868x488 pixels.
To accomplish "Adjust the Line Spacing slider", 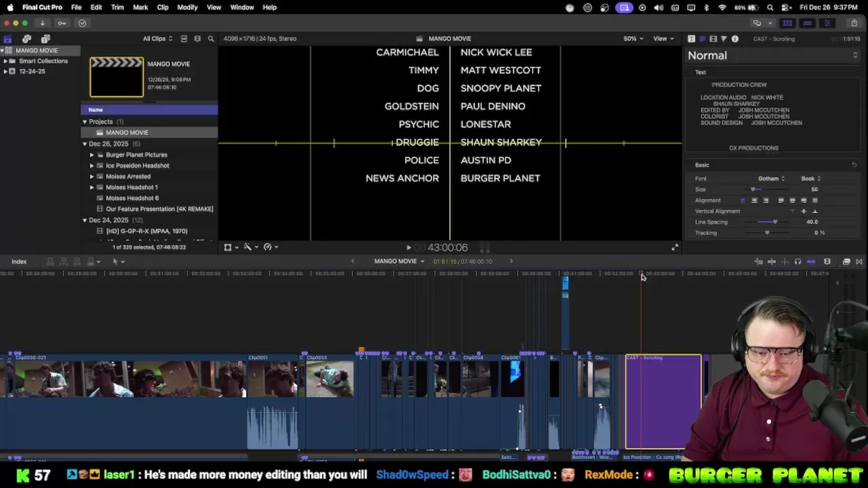I will [x=775, y=222].
